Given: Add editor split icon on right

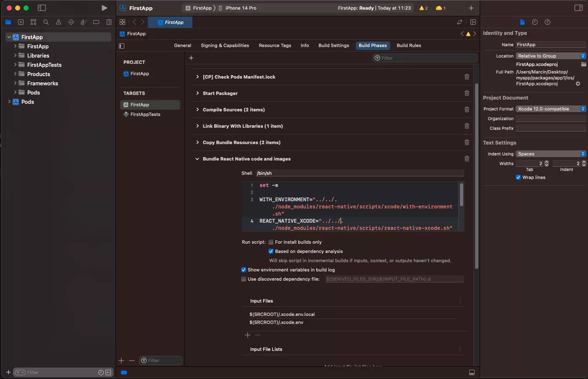Looking at the screenshot, I should pyautogui.click(x=473, y=22).
